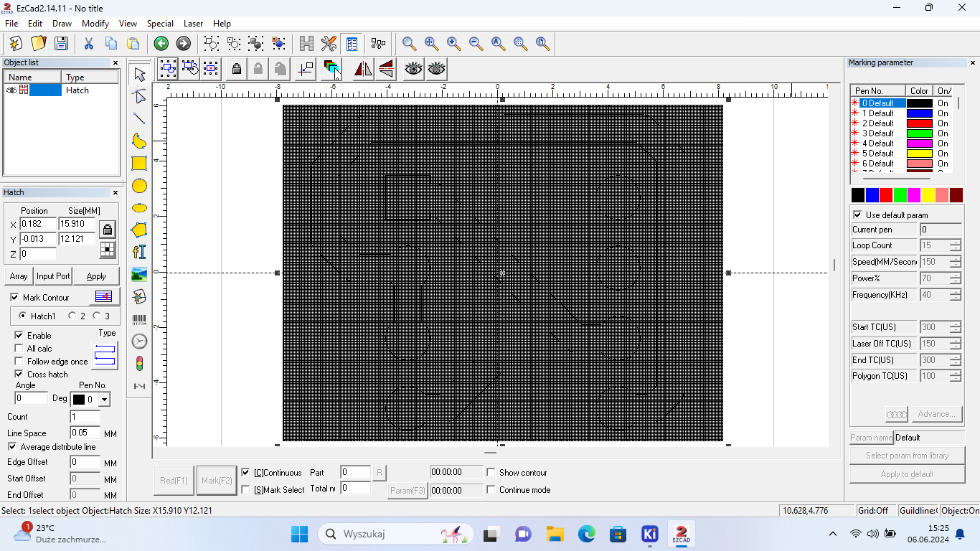980x551 pixels.
Task: Select the Curve draw tool
Action: (139, 141)
